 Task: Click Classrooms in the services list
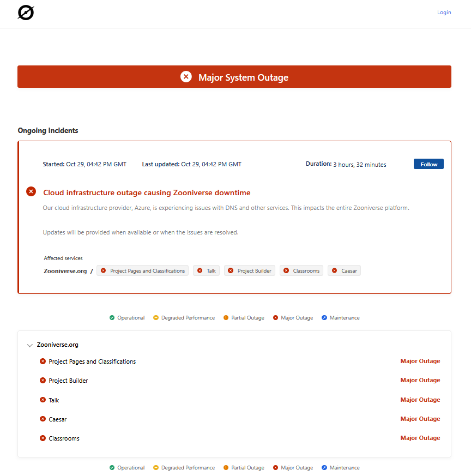point(64,438)
